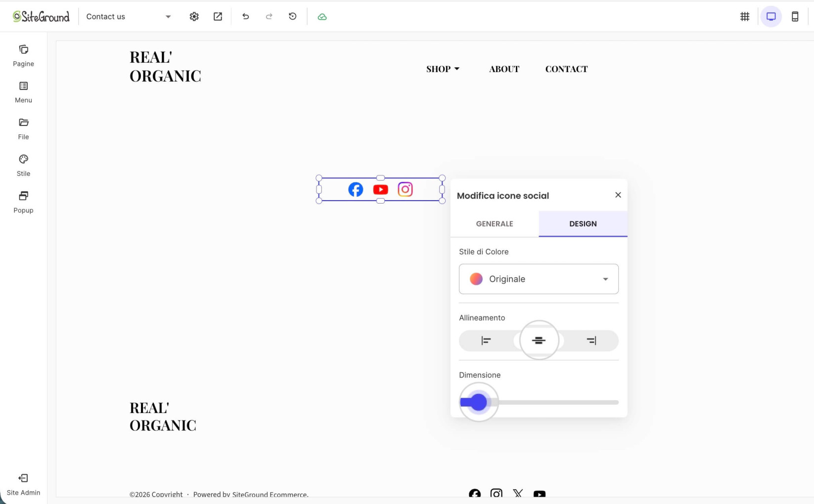The width and height of the screenshot is (814, 504).
Task: Open the Contact us page dropdown
Action: point(129,16)
